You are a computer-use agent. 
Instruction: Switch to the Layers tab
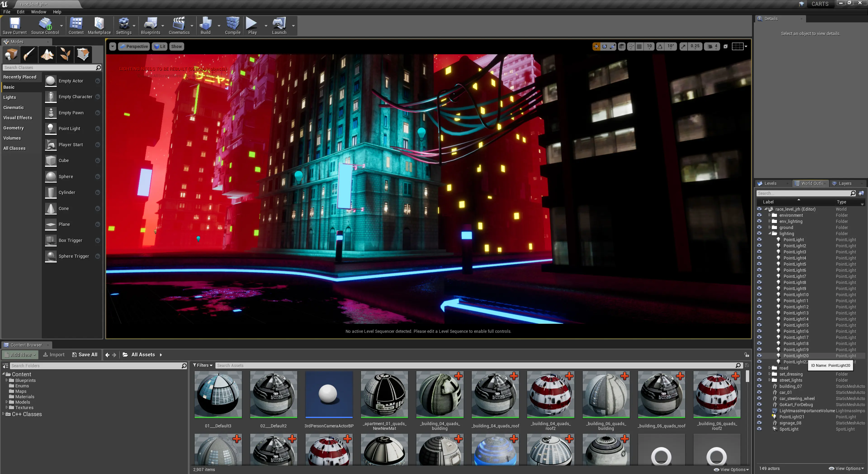coord(845,183)
